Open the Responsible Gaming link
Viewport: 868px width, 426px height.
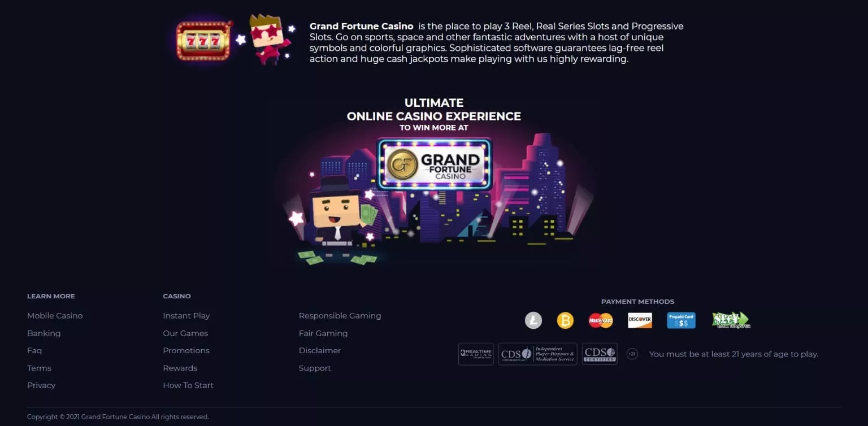coord(340,316)
